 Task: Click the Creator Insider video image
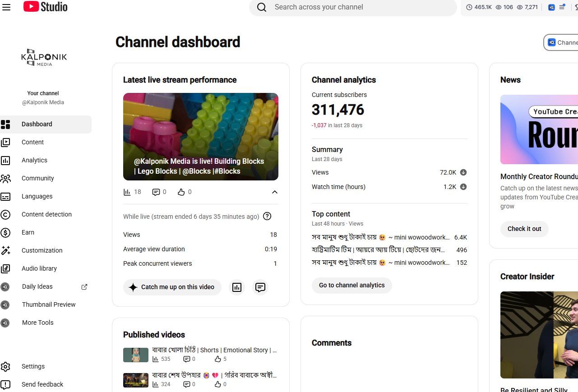pos(539,335)
